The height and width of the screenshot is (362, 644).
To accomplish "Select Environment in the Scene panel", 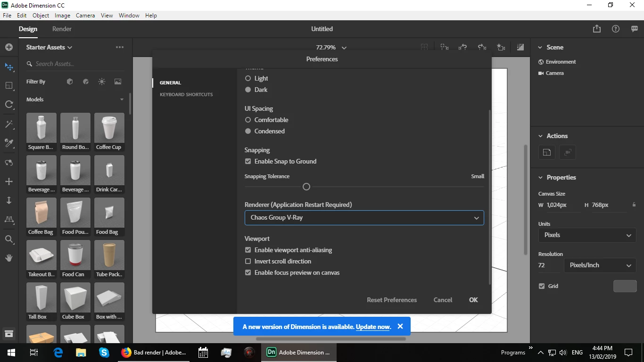I will pos(561,62).
